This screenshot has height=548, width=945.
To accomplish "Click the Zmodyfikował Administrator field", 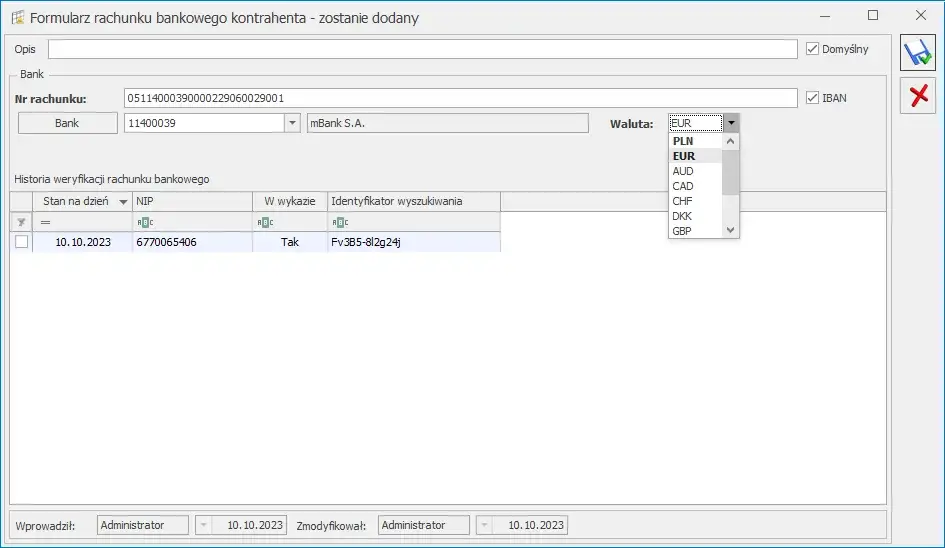I will 424,525.
